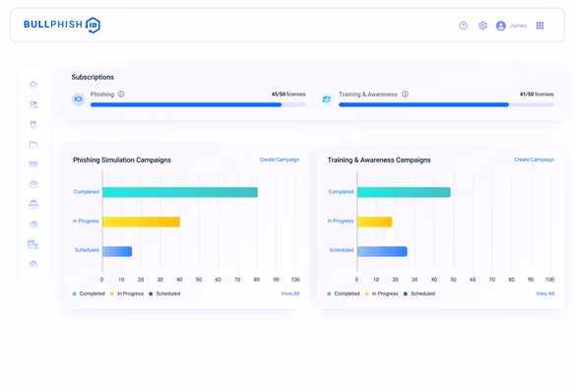Open View All under Training & Awareness chart
This screenshot has width=576, height=392.
[x=544, y=294]
